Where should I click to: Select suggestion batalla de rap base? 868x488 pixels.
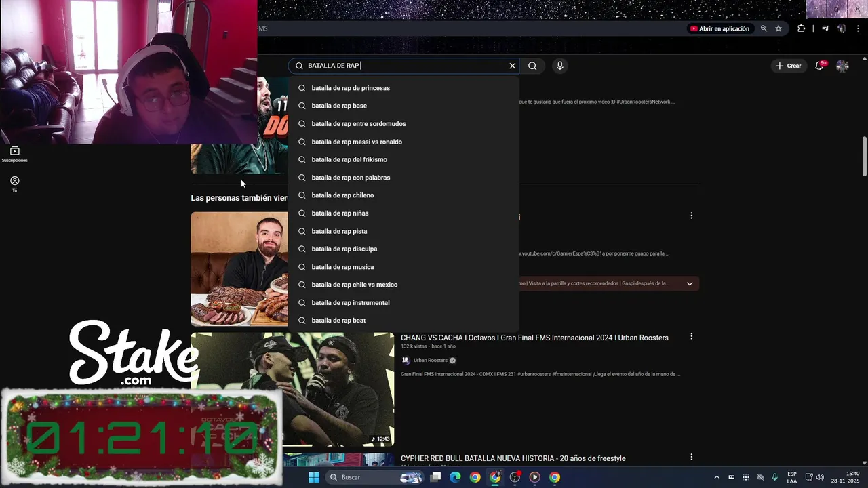(403, 106)
